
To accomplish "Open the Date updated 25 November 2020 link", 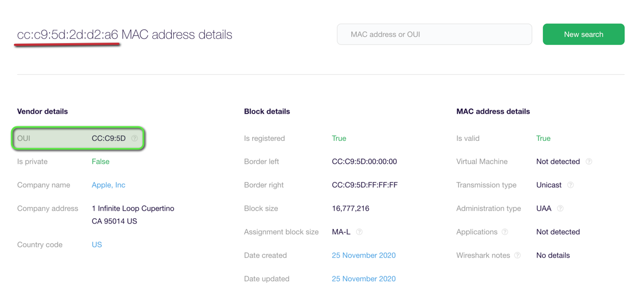I will point(364,278).
